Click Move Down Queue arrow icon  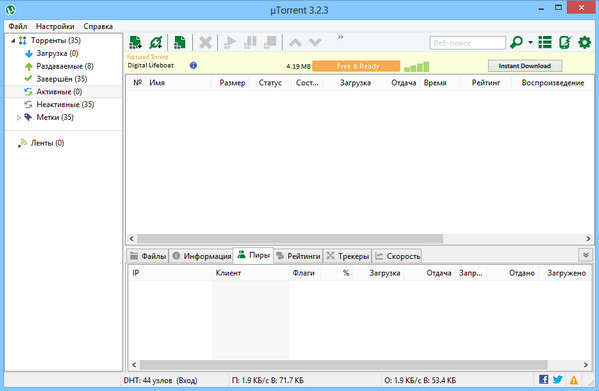(x=315, y=42)
